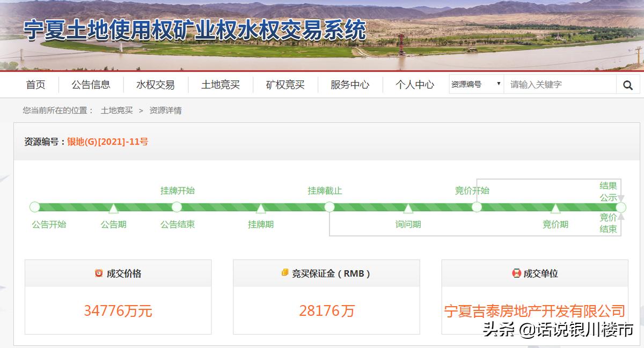The width and height of the screenshot is (644, 348).
Task: Switch to the 水权交易 tab
Action: click(155, 84)
